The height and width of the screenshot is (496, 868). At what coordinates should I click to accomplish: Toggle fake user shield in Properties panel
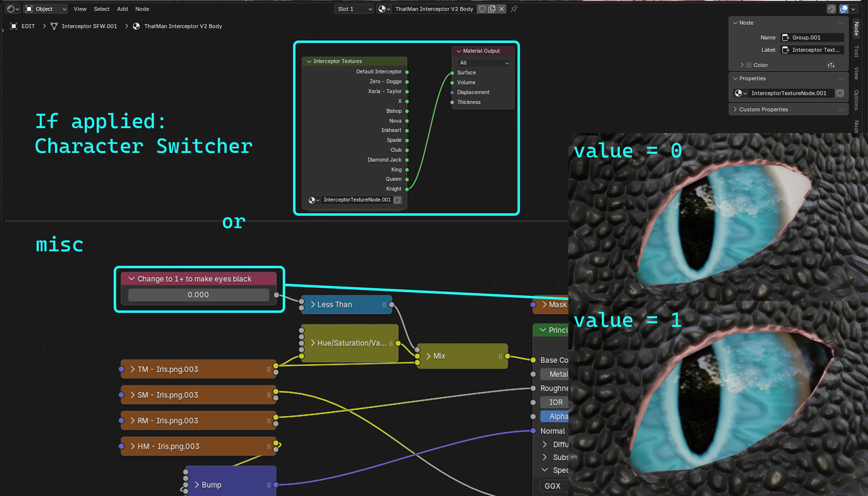(840, 93)
